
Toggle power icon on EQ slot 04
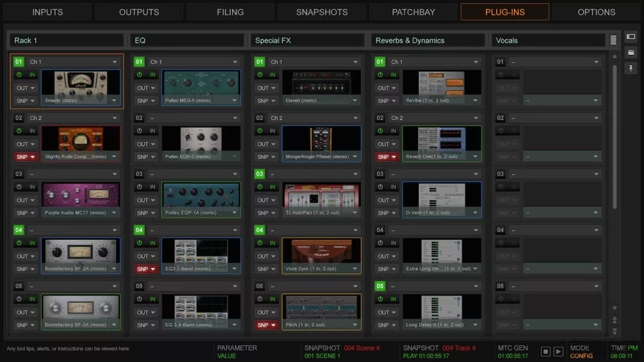(139, 243)
